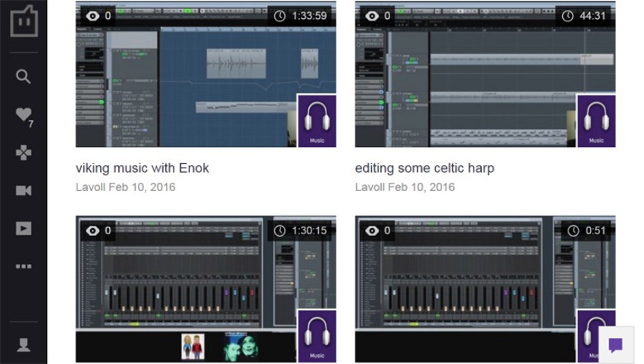Play the viking music with Enok thumbnail
This screenshot has width=644, height=364.
pos(189,76)
